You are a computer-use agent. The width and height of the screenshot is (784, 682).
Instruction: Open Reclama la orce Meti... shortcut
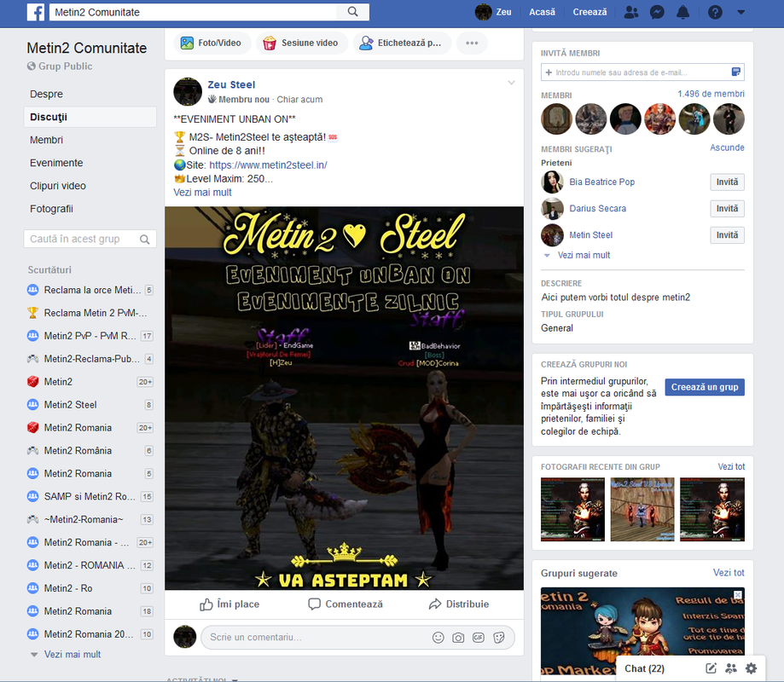(90, 290)
